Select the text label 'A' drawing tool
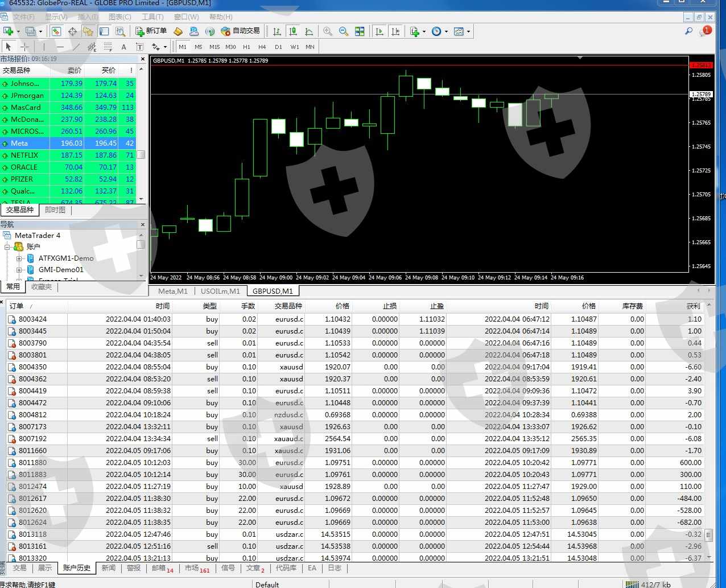The image size is (726, 588). click(123, 47)
